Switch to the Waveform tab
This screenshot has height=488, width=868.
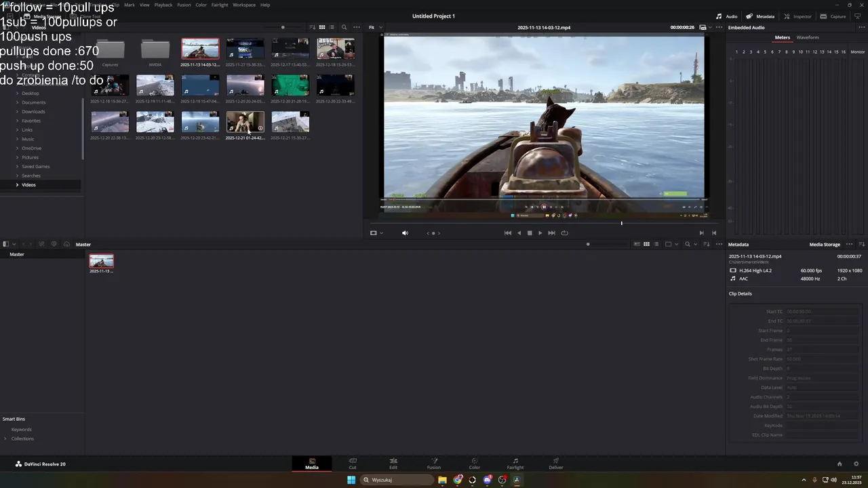click(x=808, y=37)
